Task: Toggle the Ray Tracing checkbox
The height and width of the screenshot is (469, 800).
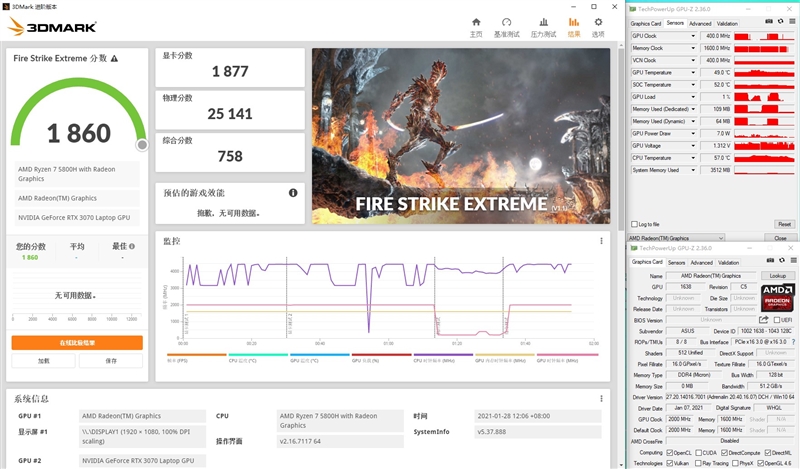Action: [x=698, y=463]
